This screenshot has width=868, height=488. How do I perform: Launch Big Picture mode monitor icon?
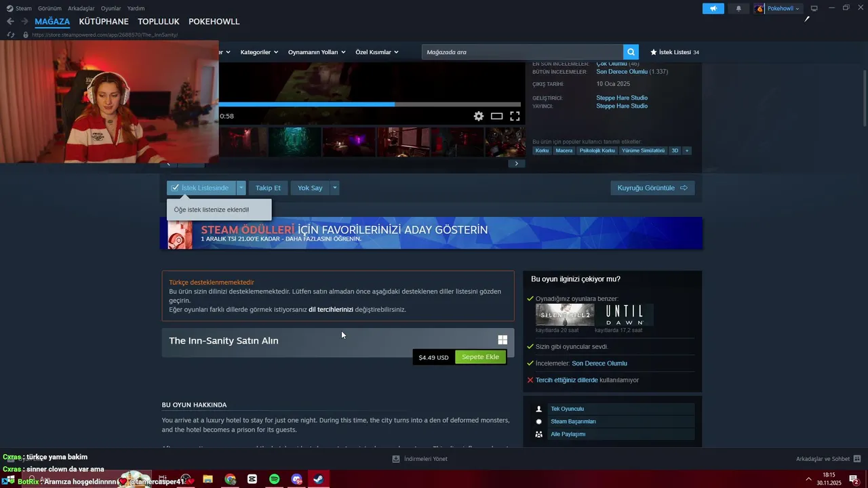[814, 8]
